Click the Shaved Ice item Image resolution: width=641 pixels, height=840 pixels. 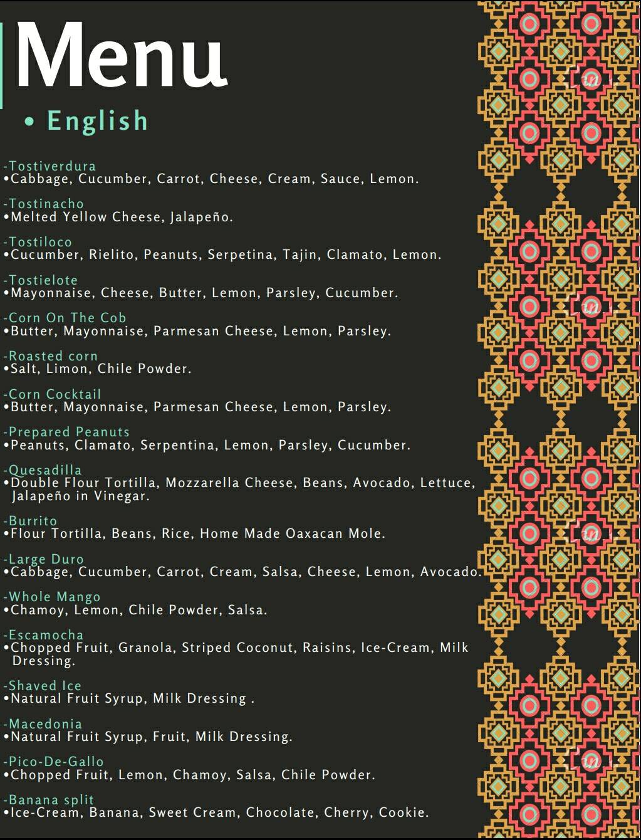[x=44, y=686]
